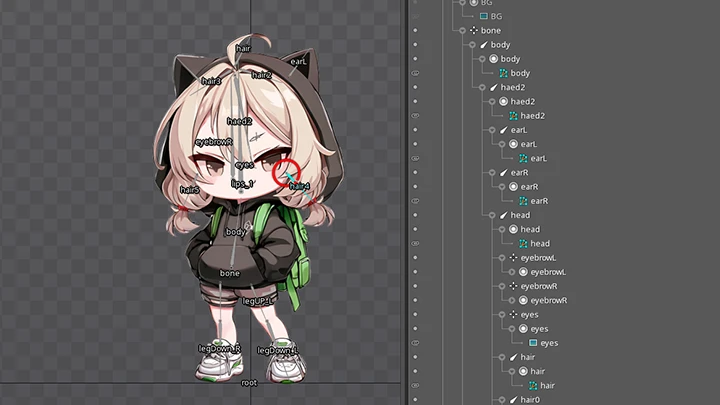Toggle the eye icon for earR mesh
The width and height of the screenshot is (720, 405).
(415, 201)
